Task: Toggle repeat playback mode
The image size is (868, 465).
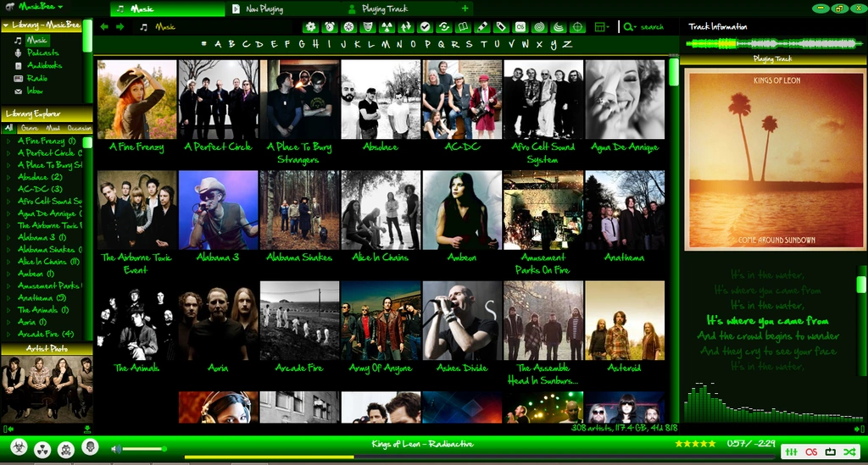Action: click(831, 451)
